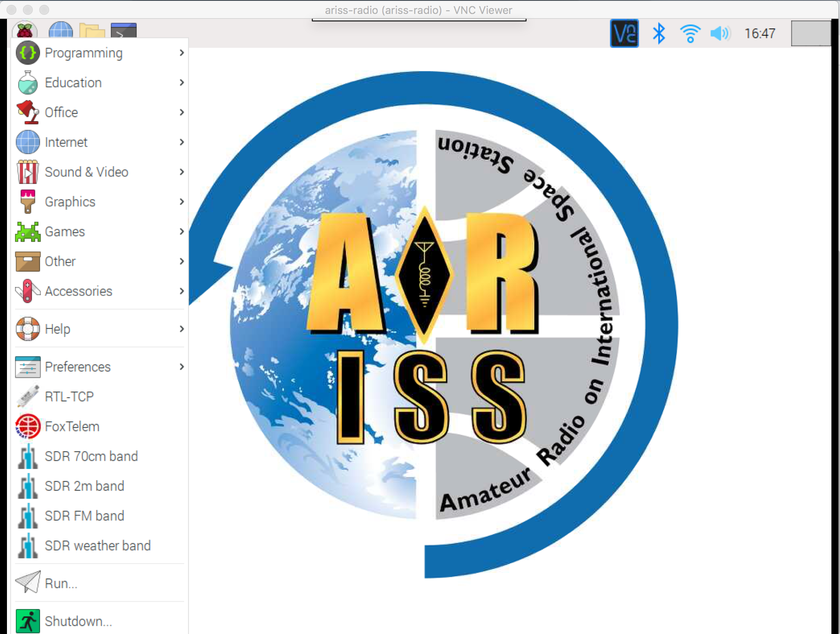Click the Bluetooth tray icon
Screen dimensions: 840x634
coord(659,33)
